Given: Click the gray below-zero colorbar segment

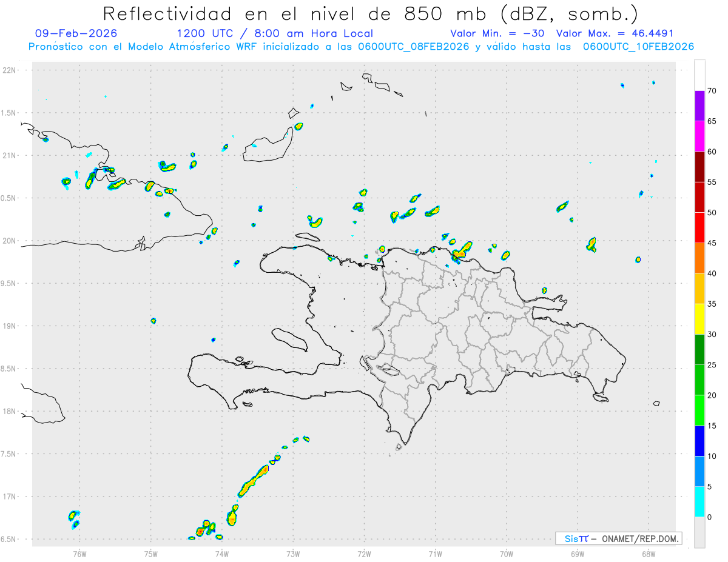Looking at the screenshot, I should (x=699, y=532).
